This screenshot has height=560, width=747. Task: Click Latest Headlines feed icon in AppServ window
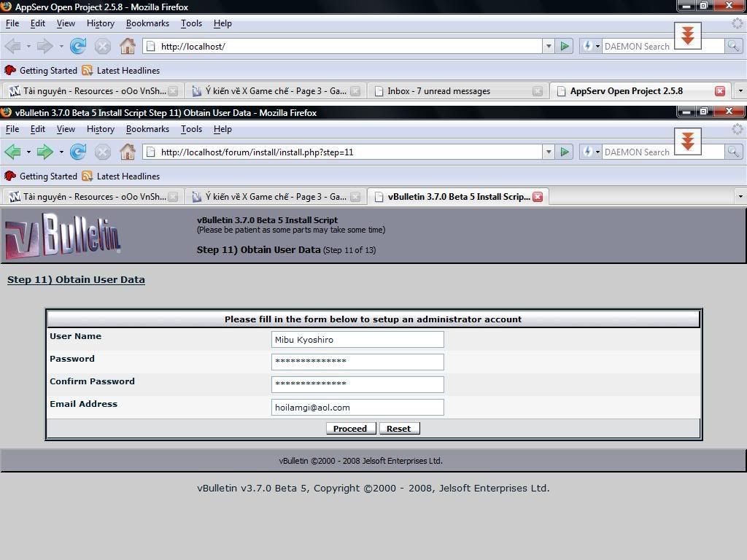click(x=88, y=71)
